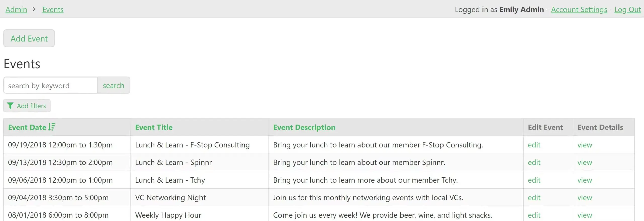
Task: View the Weekly Happy Hour details
Action: pos(584,215)
